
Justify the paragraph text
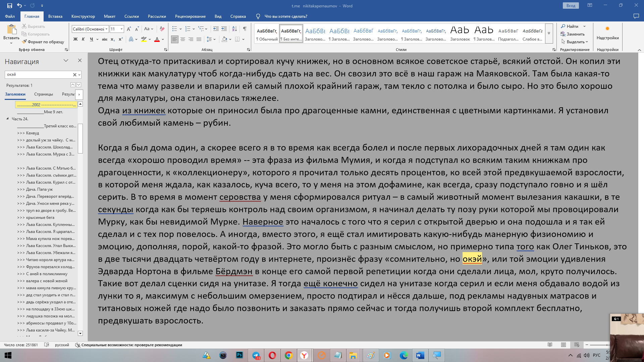[x=199, y=39]
